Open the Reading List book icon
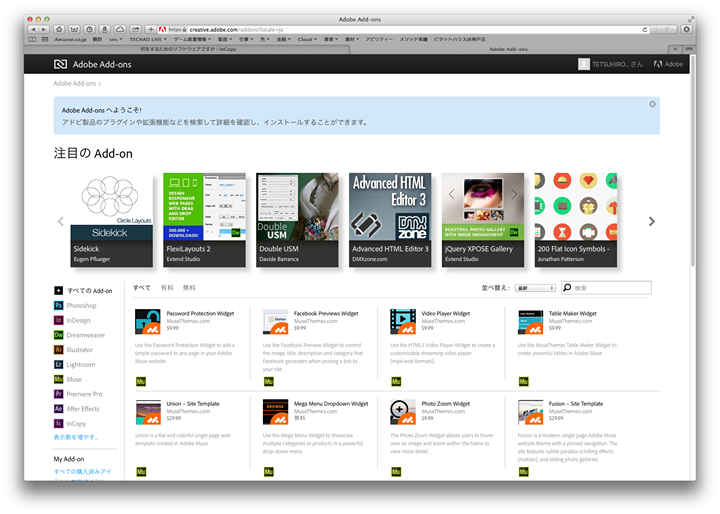 (32, 40)
